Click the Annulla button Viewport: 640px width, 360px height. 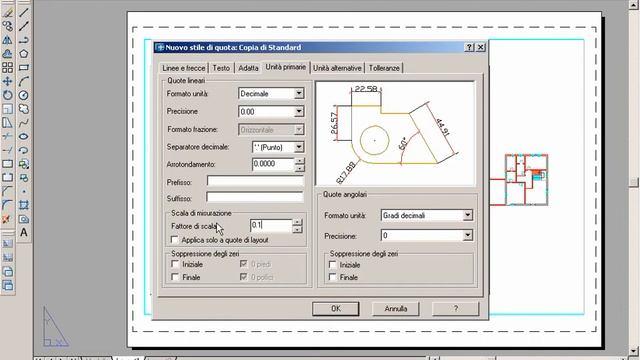tap(396, 309)
